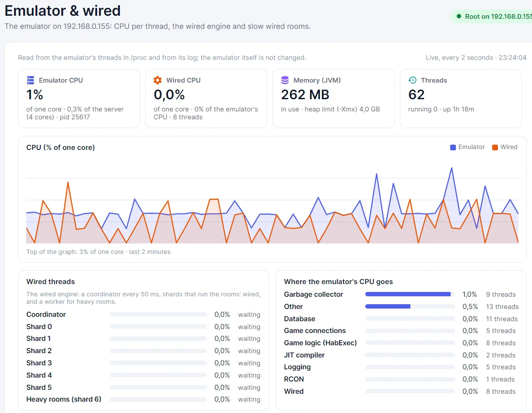Image resolution: width=532 pixels, height=413 pixels.
Task: Click the Top of the graph caption
Action: coord(98,252)
